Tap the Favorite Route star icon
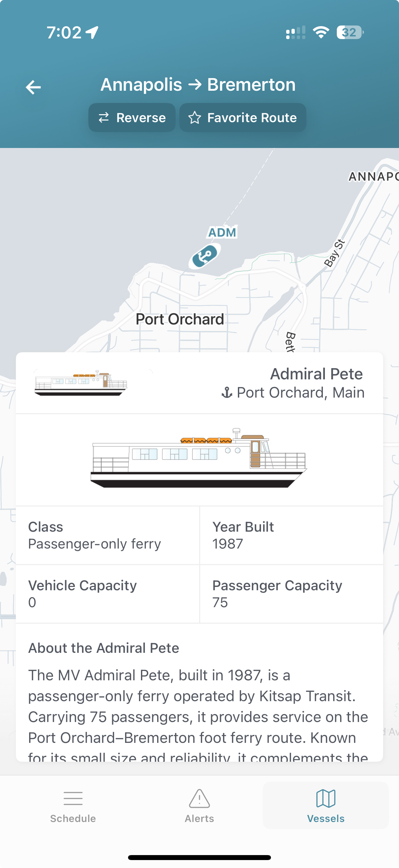This screenshot has width=399, height=868. [x=195, y=118]
